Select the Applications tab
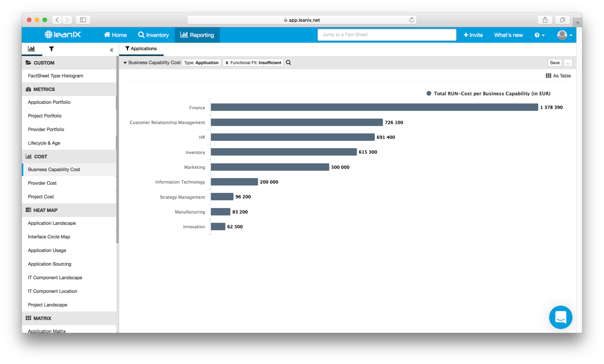Image resolution: width=604 pixels, height=364 pixels. [141, 48]
